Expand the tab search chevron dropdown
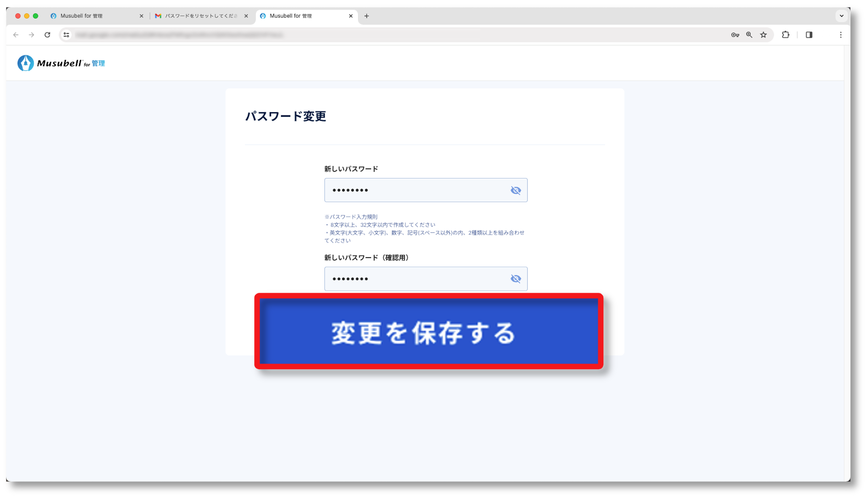The height and width of the screenshot is (501, 868). pyautogui.click(x=841, y=16)
